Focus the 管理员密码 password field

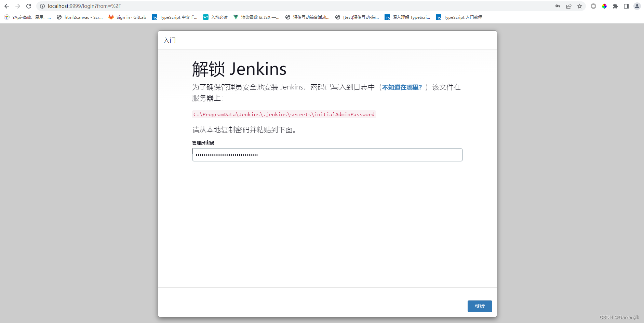pos(327,155)
